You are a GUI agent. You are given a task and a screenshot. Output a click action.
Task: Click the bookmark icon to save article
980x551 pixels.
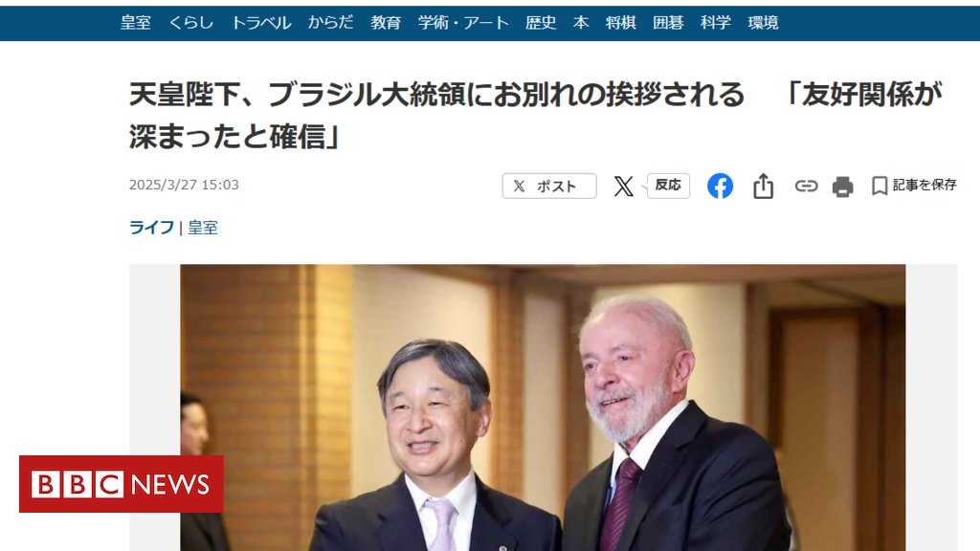(880, 187)
